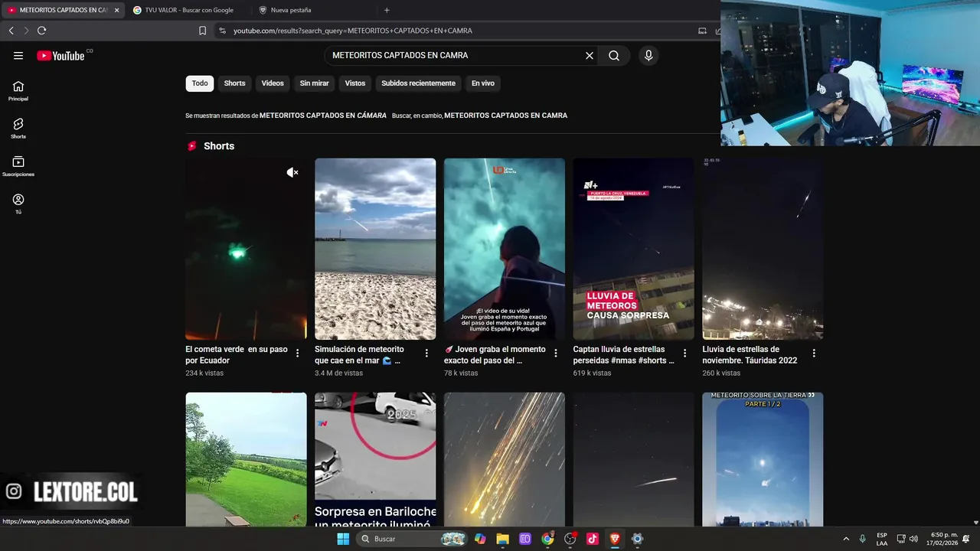
Task: Open Google Chrome from the taskbar
Action: tap(547, 539)
